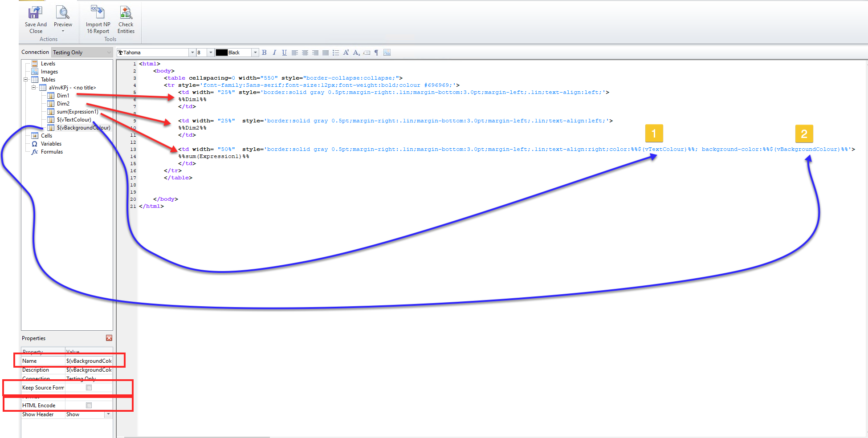Apply italic formatting

(x=274, y=53)
